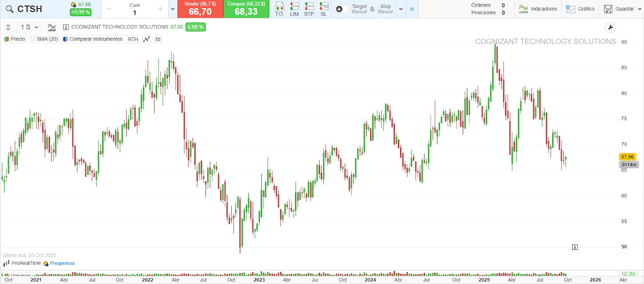
Task: Click the instrument info icon beside Cognizant name
Action: click(x=66, y=27)
